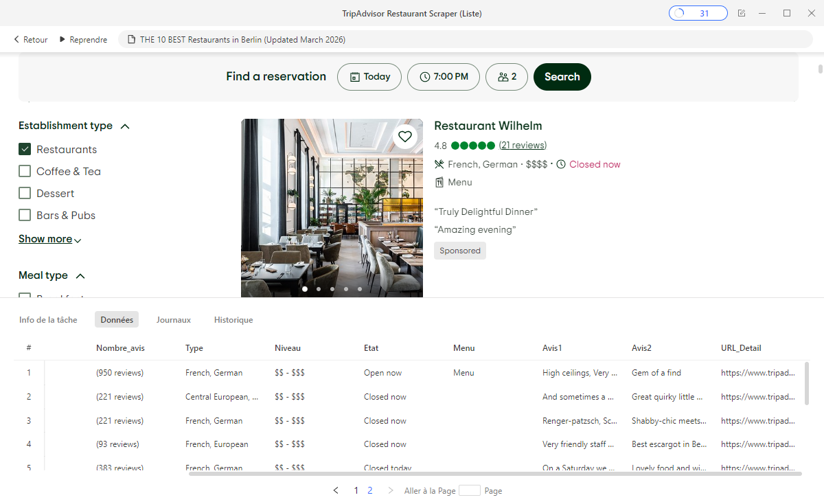Open the guests selector showing 2
This screenshot has width=824, height=504.
click(506, 77)
